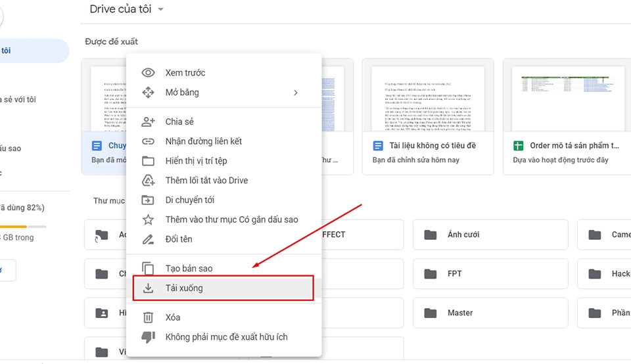Open the Drive của tôi title

120,9
